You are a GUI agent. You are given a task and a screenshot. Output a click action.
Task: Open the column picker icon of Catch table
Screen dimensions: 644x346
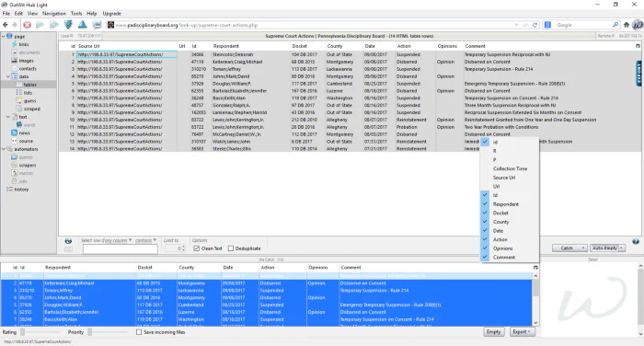535,268
